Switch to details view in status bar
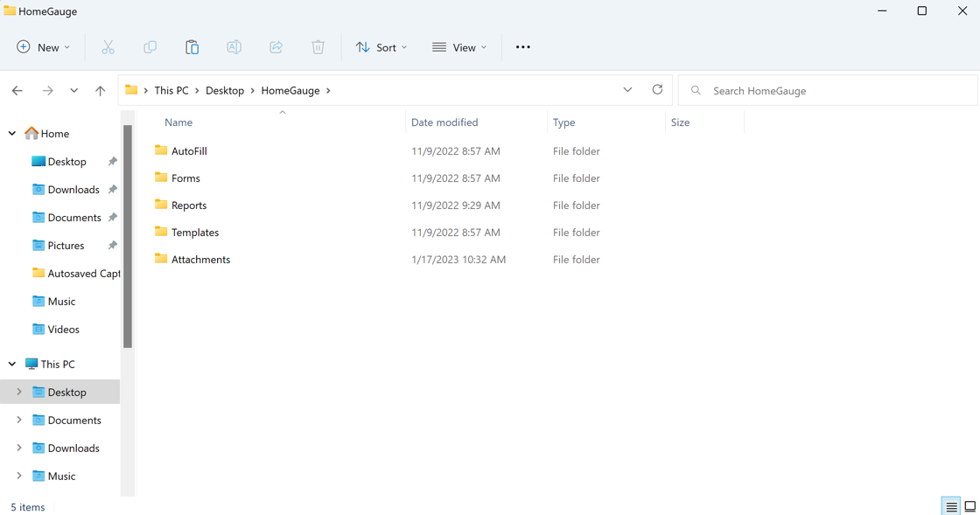The height and width of the screenshot is (515, 980). point(951,507)
